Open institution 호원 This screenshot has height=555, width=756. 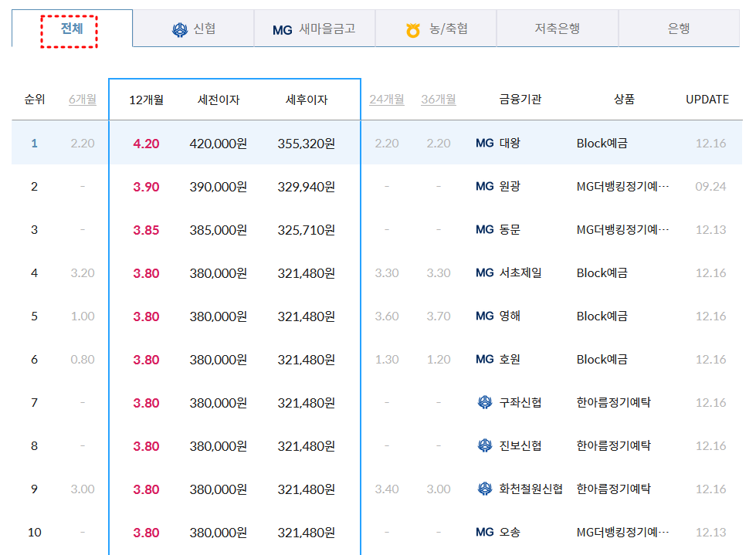(510, 360)
